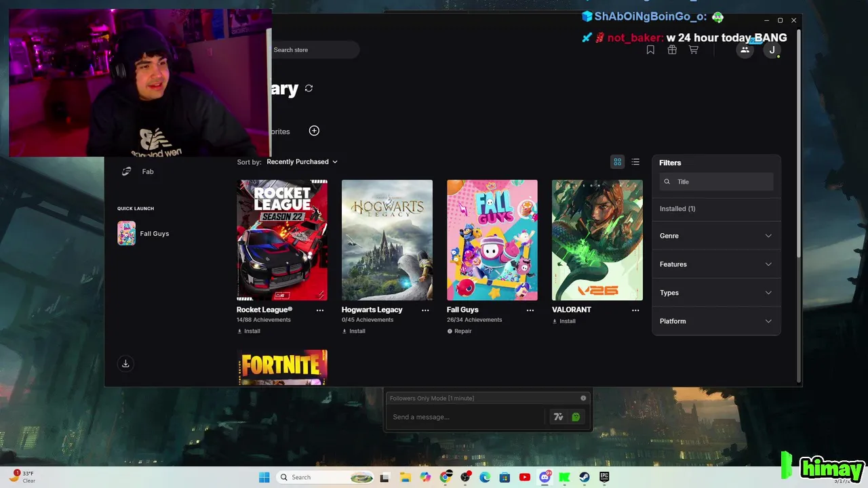Repair Fall Guys
868x488 pixels.
coord(459,331)
